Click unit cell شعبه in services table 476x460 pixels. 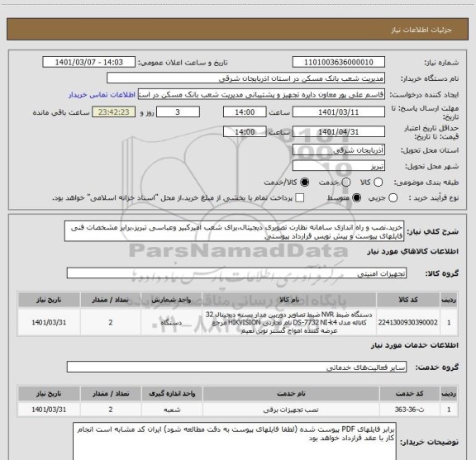tap(172, 410)
